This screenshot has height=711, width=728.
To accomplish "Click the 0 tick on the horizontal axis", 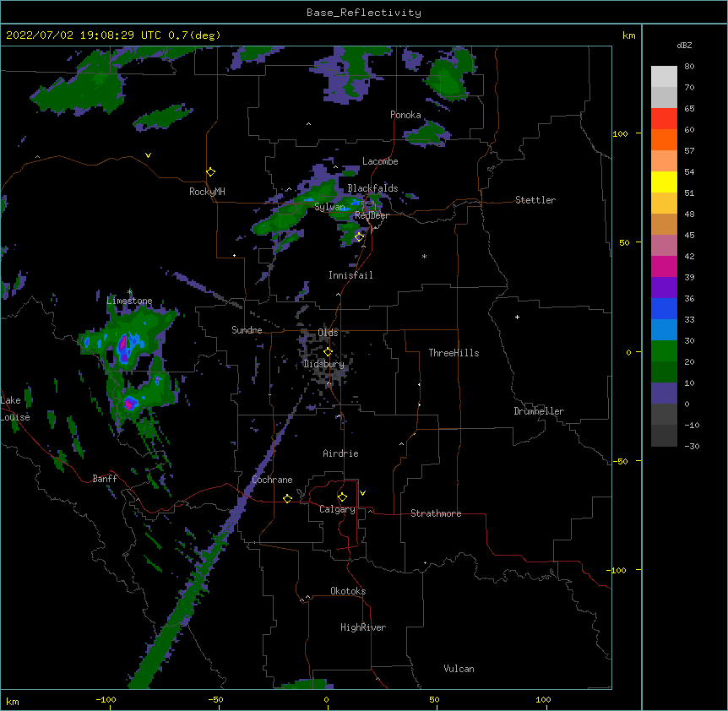I will pos(326,699).
